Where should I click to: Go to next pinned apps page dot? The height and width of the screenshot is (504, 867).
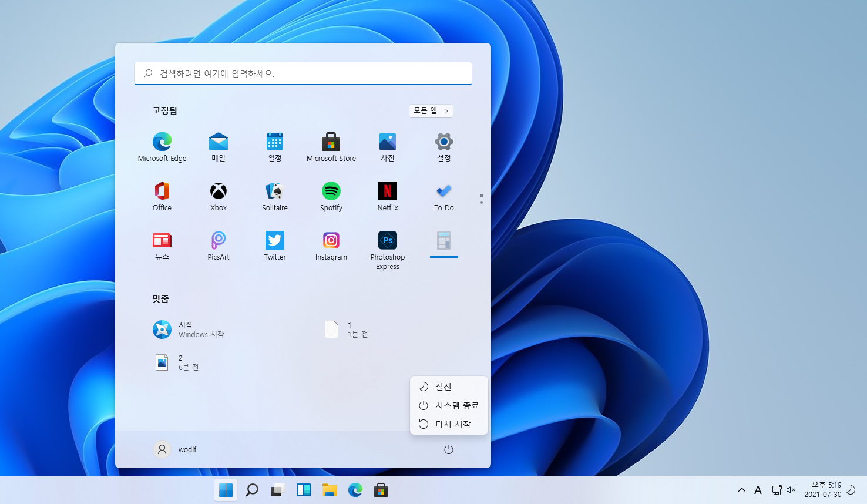click(482, 203)
